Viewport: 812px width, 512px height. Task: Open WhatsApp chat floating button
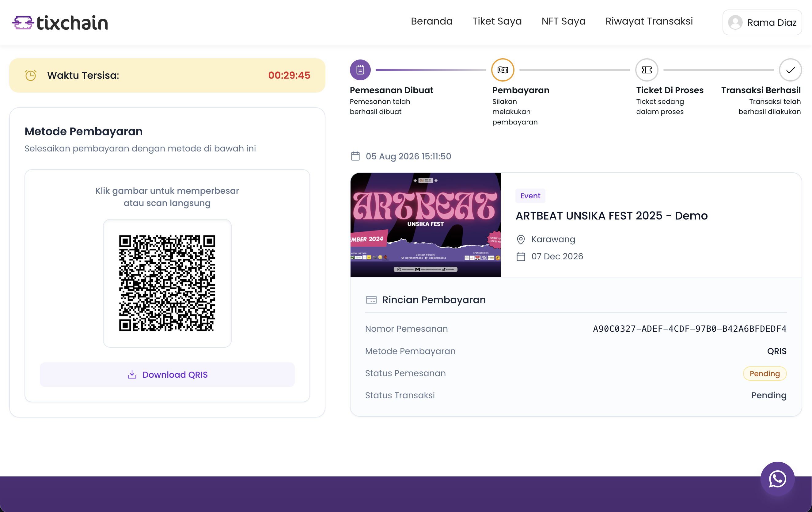[x=777, y=479]
